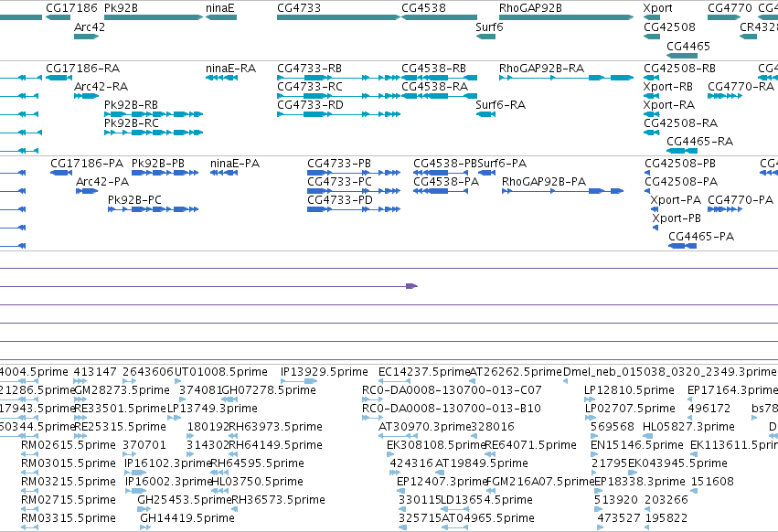The height and width of the screenshot is (532, 778).
Task: Select the CG4538 gene feature
Action: tap(439, 17)
